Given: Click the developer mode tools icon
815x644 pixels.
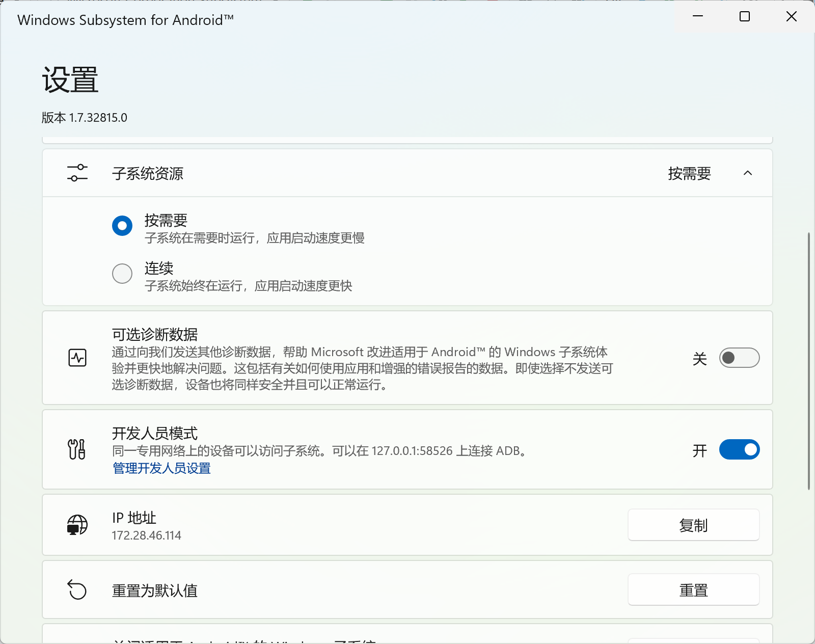Looking at the screenshot, I should 77,449.
